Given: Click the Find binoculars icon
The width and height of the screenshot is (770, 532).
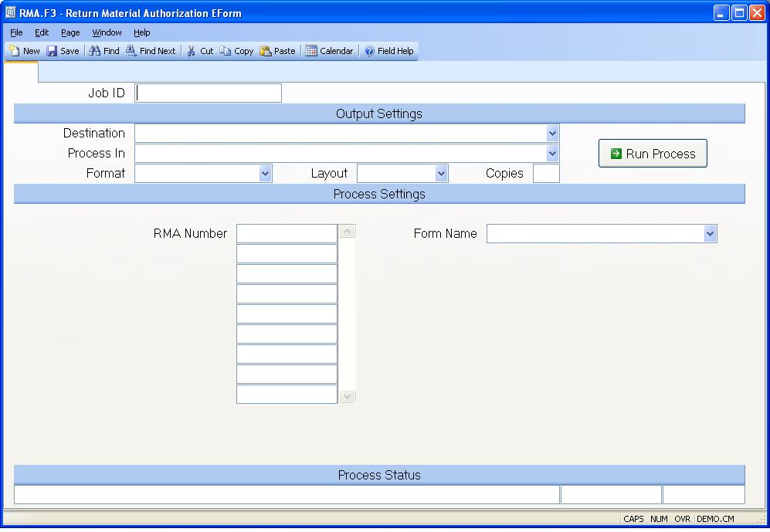Looking at the screenshot, I should [x=95, y=51].
